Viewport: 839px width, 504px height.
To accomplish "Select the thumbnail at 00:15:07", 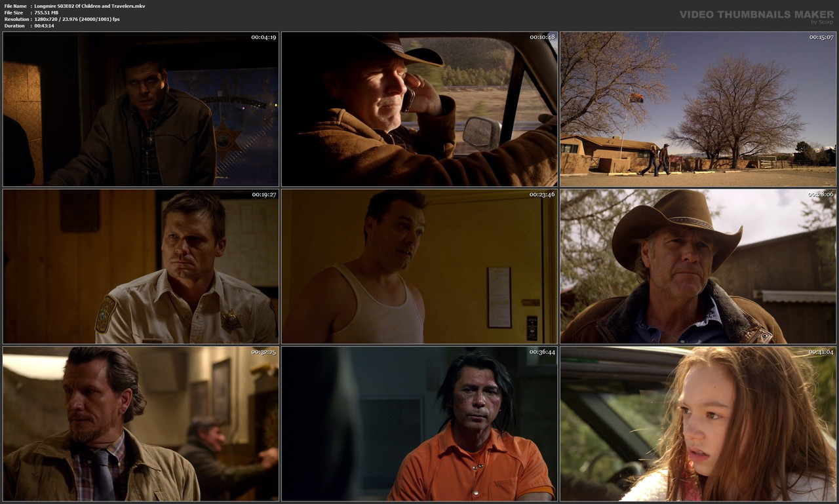I will point(698,109).
